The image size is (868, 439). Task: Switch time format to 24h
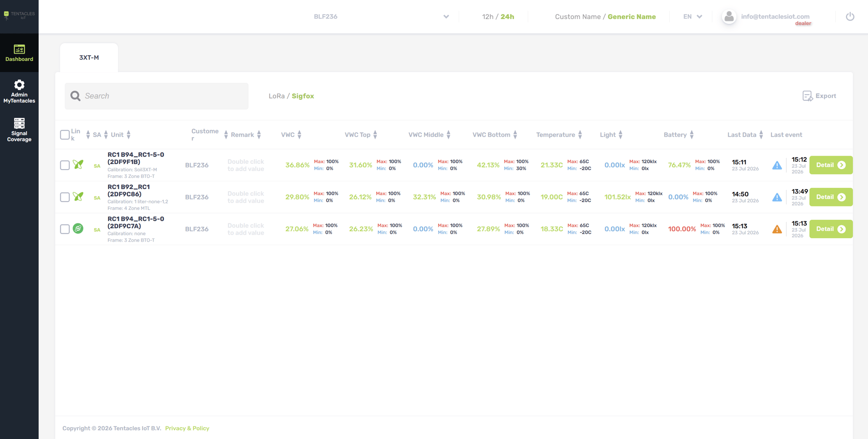point(507,16)
